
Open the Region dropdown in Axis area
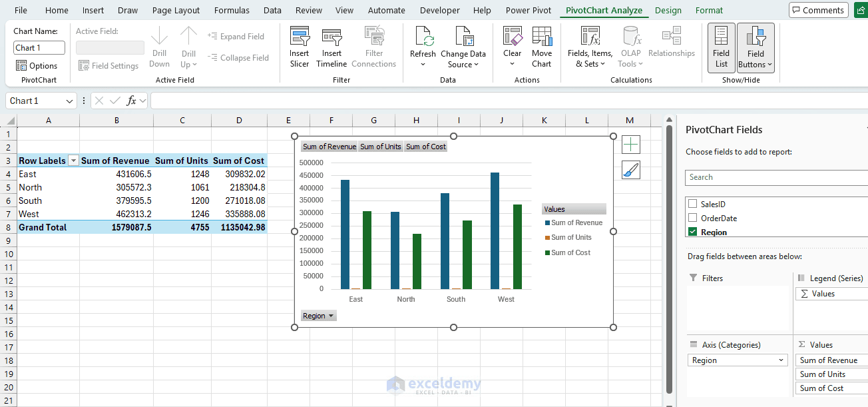coord(781,360)
